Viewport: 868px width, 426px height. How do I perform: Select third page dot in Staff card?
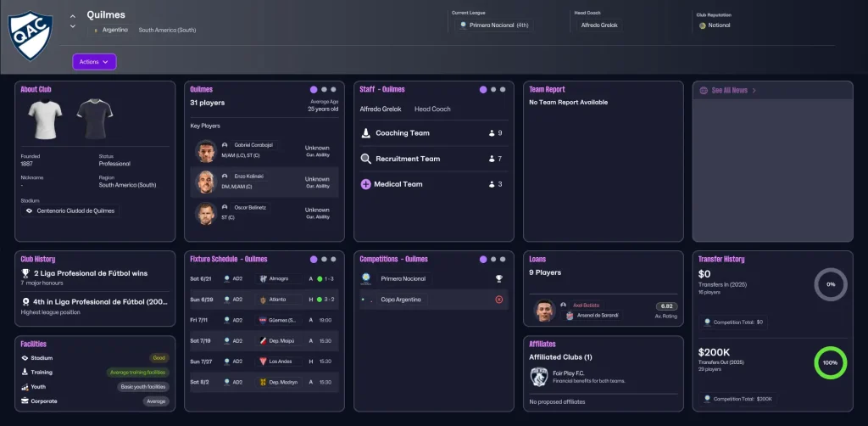point(503,90)
